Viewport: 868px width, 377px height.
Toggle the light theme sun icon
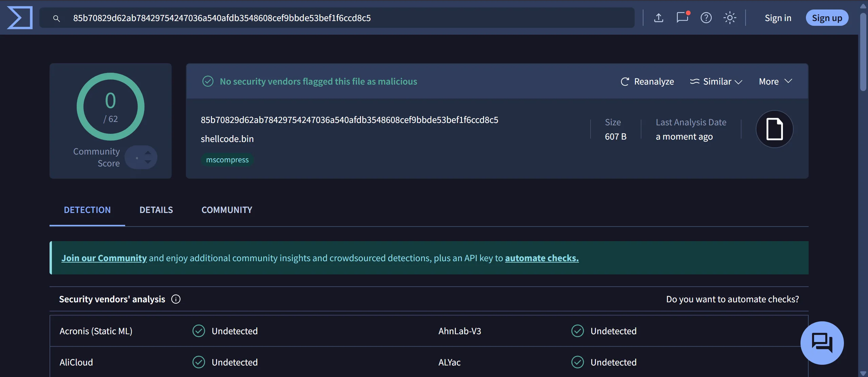click(730, 18)
